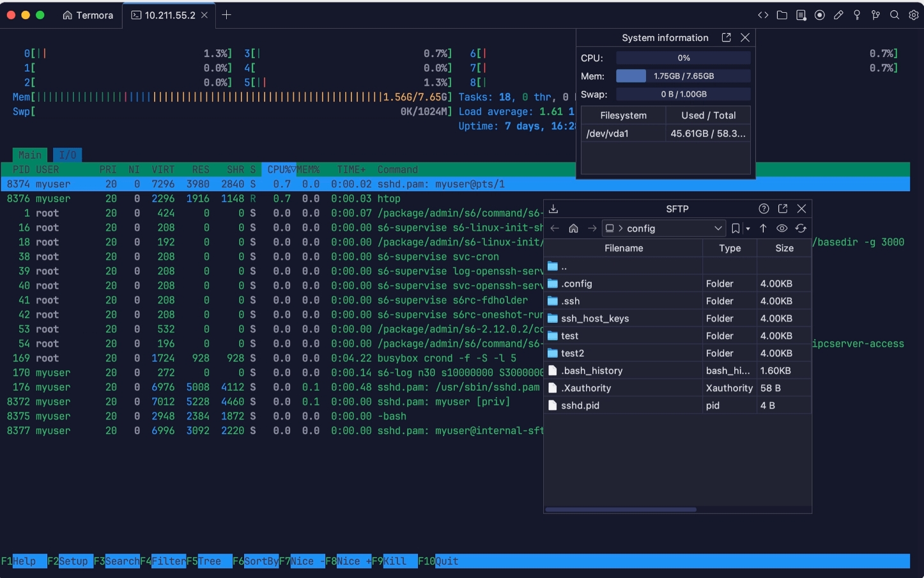Pop out the SFTP panel to window
Image resolution: width=924 pixels, height=578 pixels.
point(783,208)
